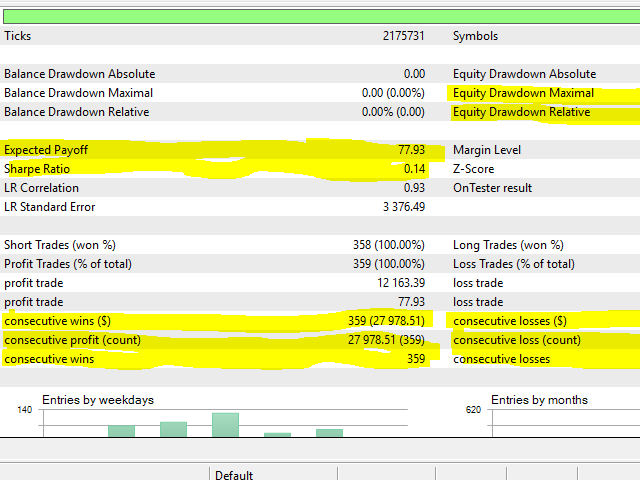The width and height of the screenshot is (640, 480).
Task: Select the Expected Payoff value 77.93
Action: point(411,150)
